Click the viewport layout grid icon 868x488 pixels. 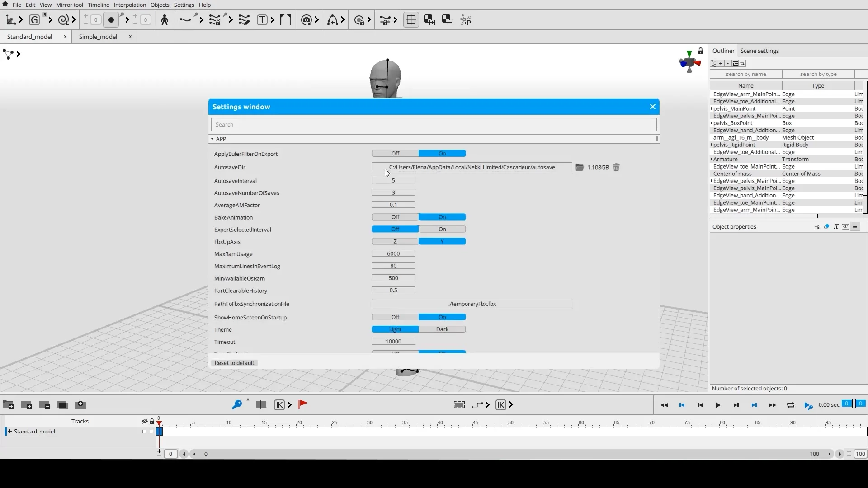tap(411, 20)
